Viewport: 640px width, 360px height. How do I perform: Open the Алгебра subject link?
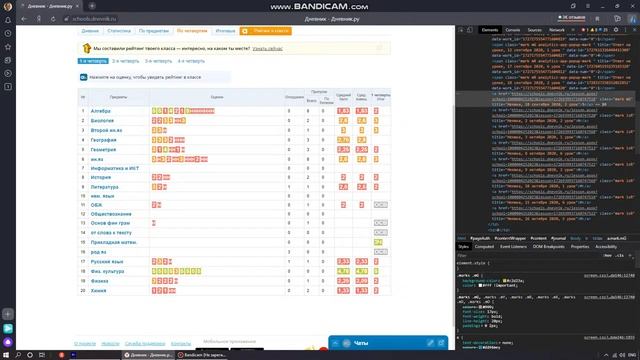100,111
